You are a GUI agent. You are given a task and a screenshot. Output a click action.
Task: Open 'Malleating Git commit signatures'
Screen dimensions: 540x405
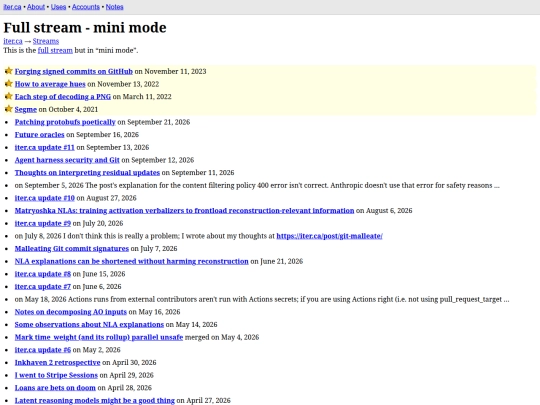tap(72, 249)
